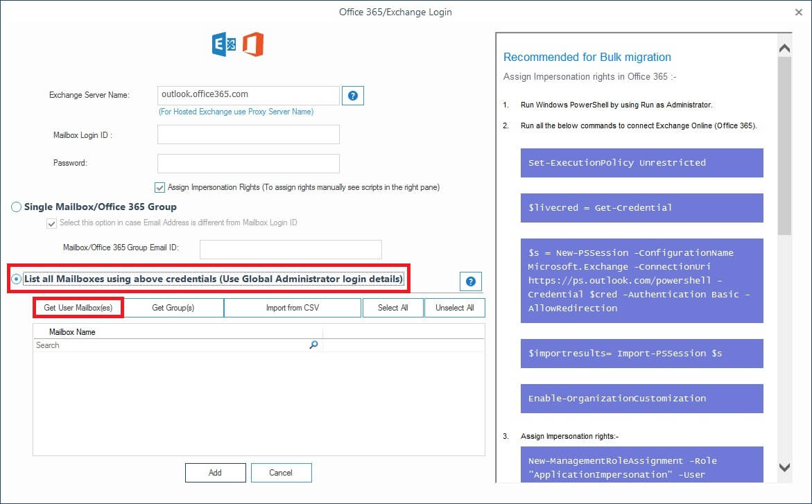Image resolution: width=812 pixels, height=504 pixels.
Task: Click the Set-ExecutionPolicy Unrestricted command block
Action: (641, 163)
